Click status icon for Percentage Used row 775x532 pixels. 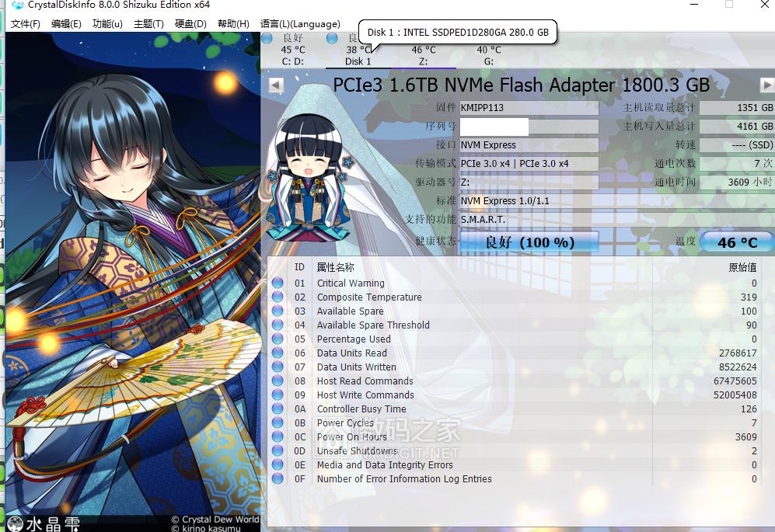point(278,339)
